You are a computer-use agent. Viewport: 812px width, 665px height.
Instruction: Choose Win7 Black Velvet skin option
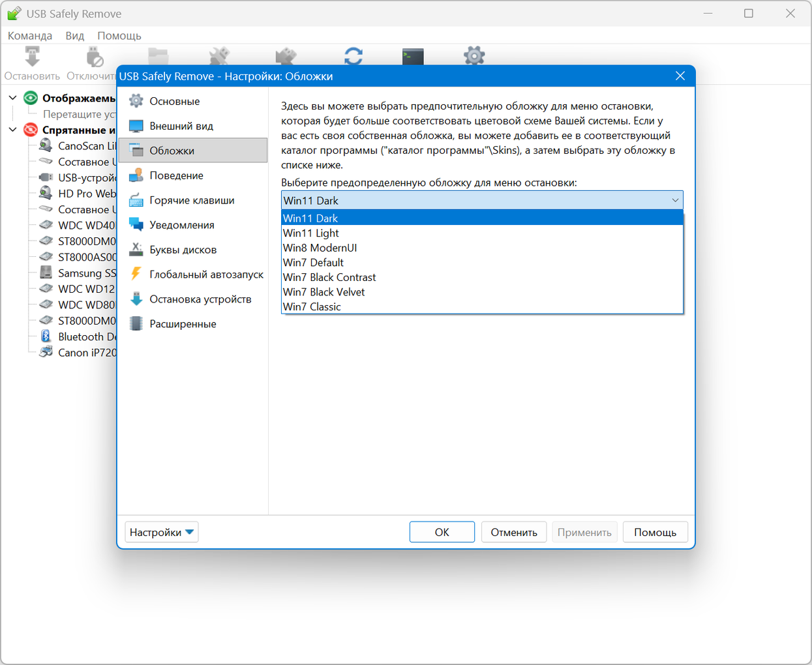point(482,292)
